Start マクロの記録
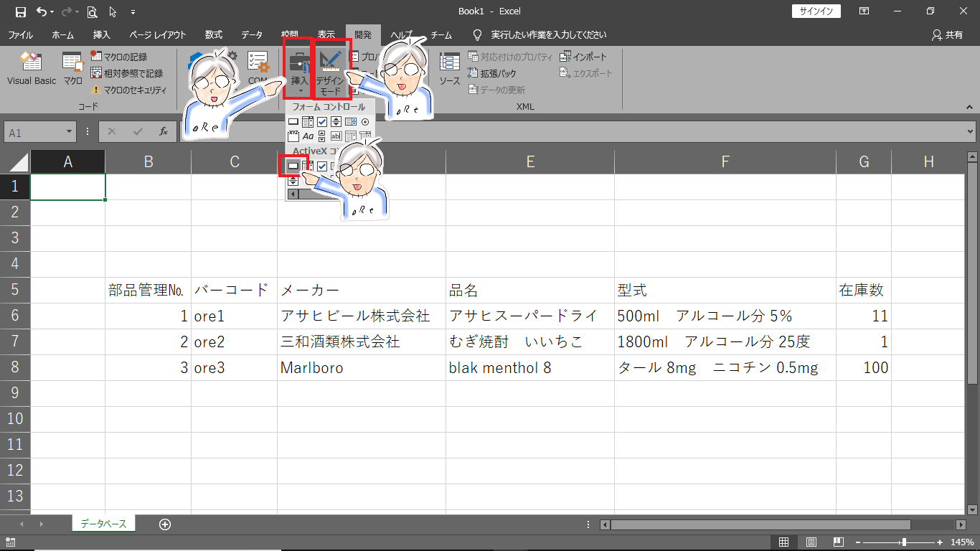The image size is (980, 551). click(119, 57)
